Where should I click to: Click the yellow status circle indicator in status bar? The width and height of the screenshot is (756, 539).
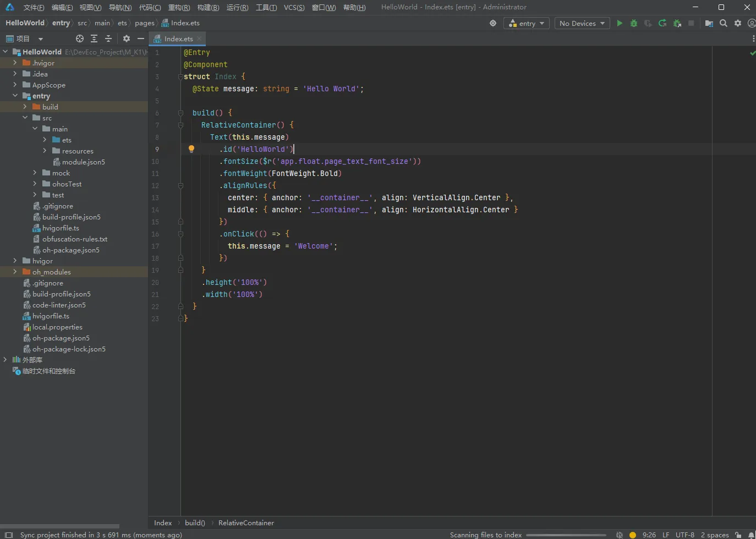point(633,535)
